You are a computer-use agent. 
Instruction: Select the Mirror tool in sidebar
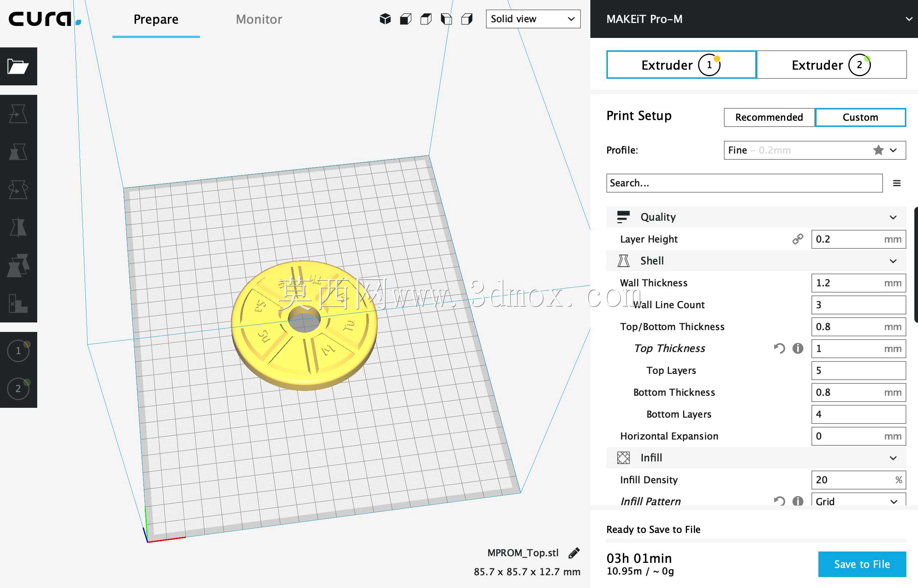[x=18, y=228]
